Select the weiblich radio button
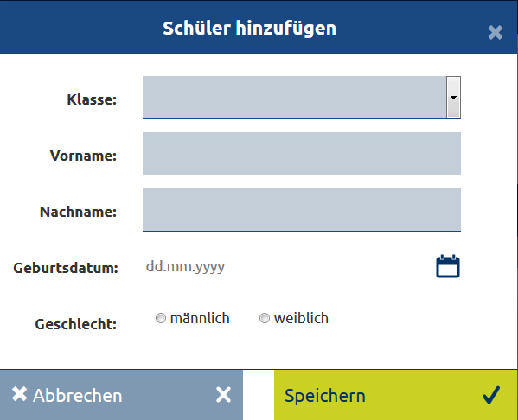The width and height of the screenshot is (518, 420). [265, 318]
